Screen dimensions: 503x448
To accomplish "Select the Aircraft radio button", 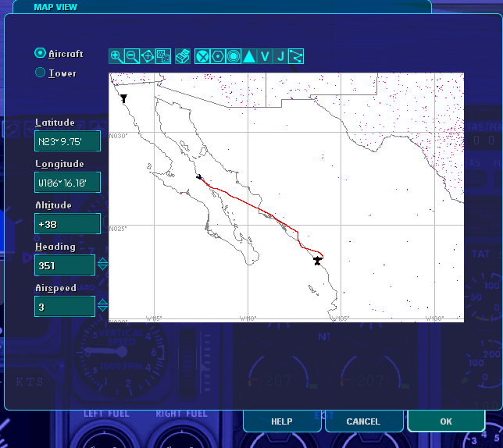I will click(40, 53).
